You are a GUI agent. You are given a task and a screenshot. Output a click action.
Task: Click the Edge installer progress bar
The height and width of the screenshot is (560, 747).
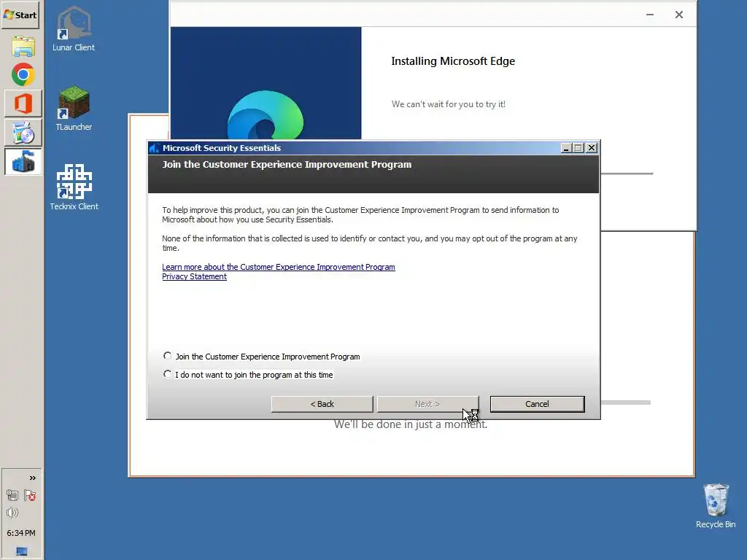point(627,174)
